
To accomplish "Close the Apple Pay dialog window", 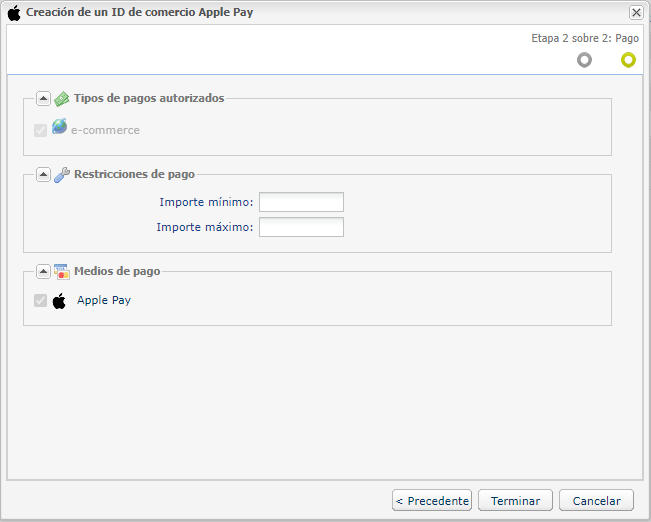I will pyautogui.click(x=636, y=13).
